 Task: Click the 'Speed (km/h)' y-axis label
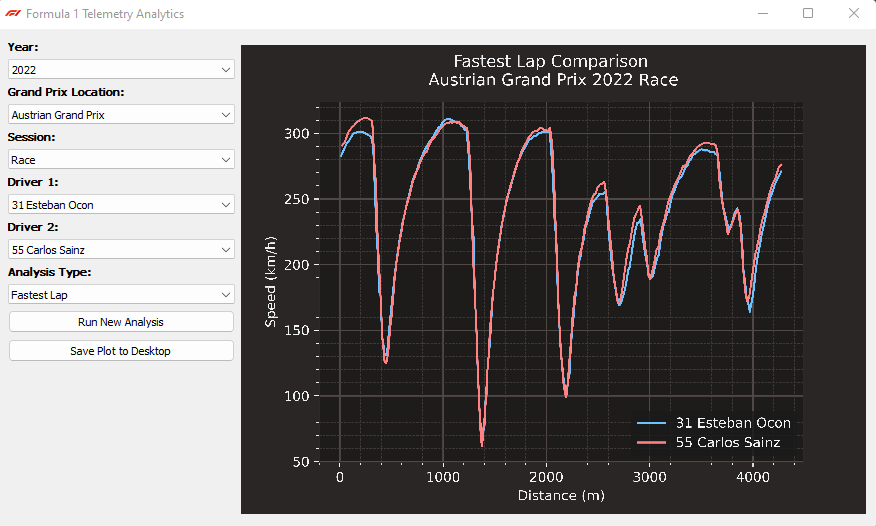click(x=270, y=280)
